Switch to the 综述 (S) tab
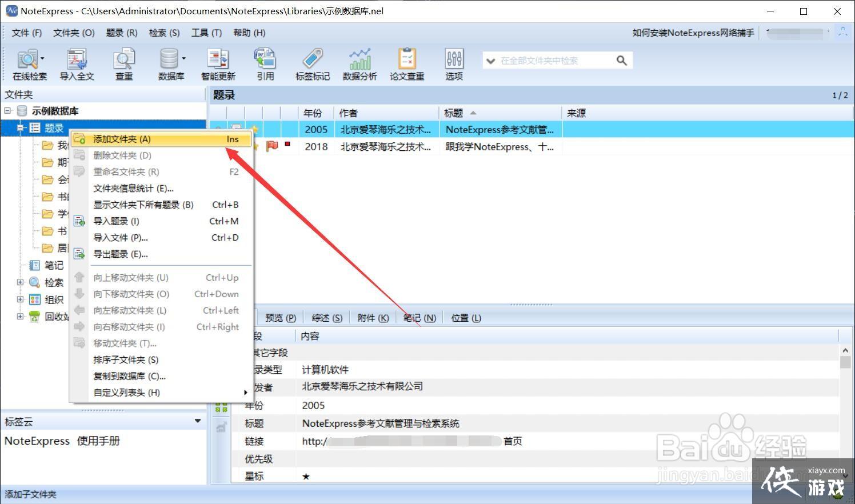Image resolution: width=855 pixels, height=504 pixels. pyautogui.click(x=327, y=318)
